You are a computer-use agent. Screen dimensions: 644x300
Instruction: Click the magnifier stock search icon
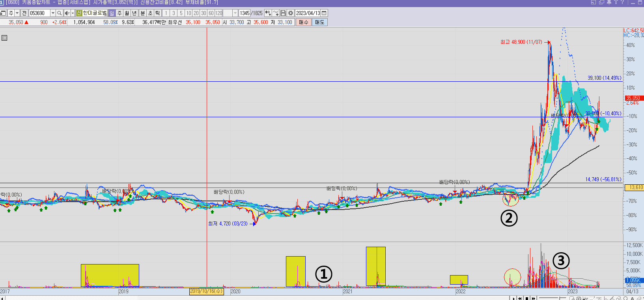click(59, 13)
